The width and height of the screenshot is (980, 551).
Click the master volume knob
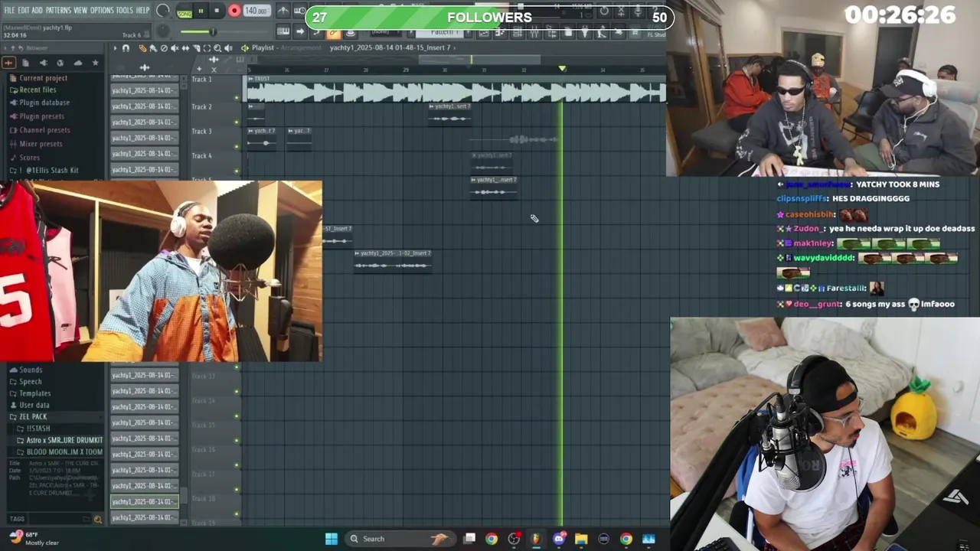162,11
